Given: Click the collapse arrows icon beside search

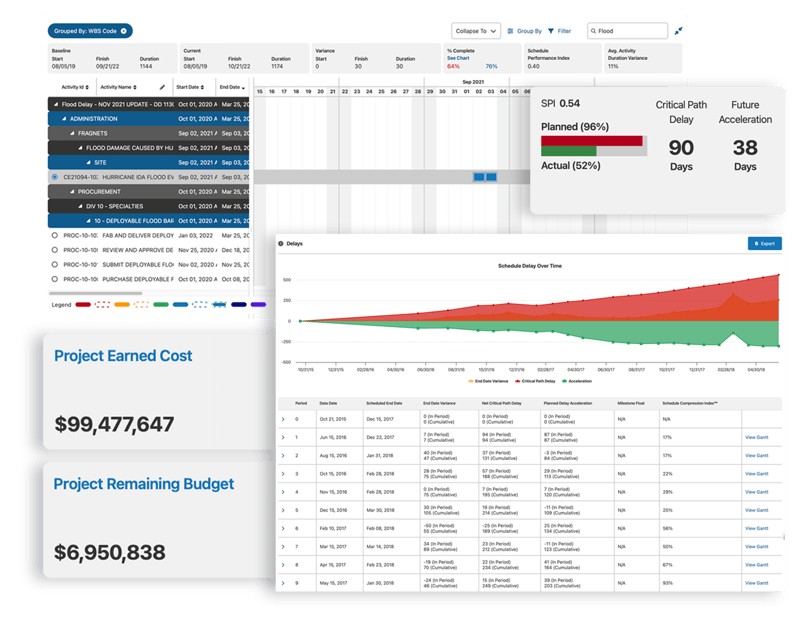Looking at the screenshot, I should tap(679, 31).
